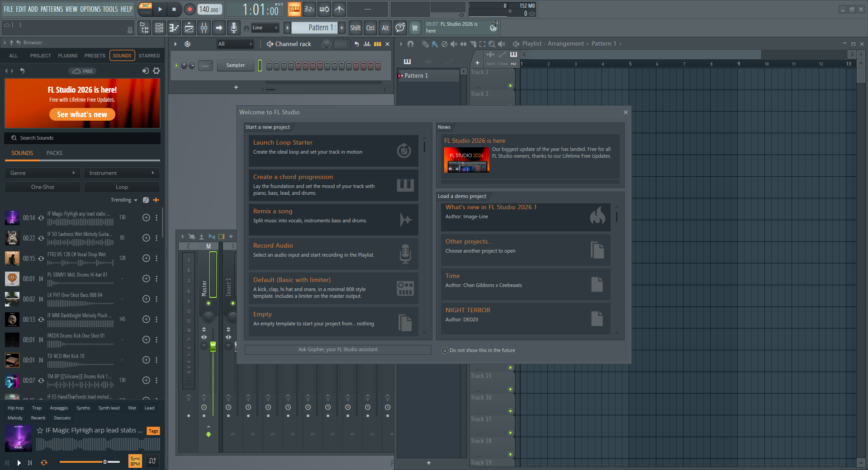The width and height of the screenshot is (868, 470).
Task: Open the Channel rack menu arrow
Action: pos(175,44)
